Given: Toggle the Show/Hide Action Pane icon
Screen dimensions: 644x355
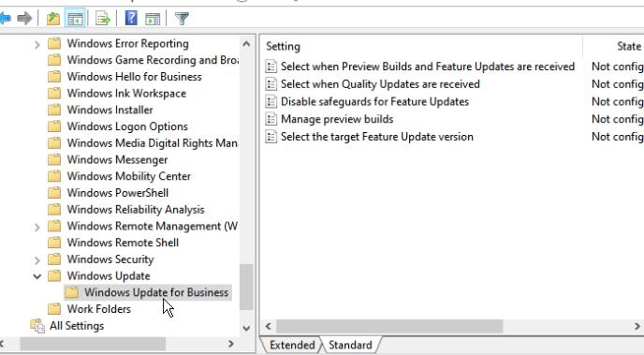Looking at the screenshot, I should [x=153, y=19].
